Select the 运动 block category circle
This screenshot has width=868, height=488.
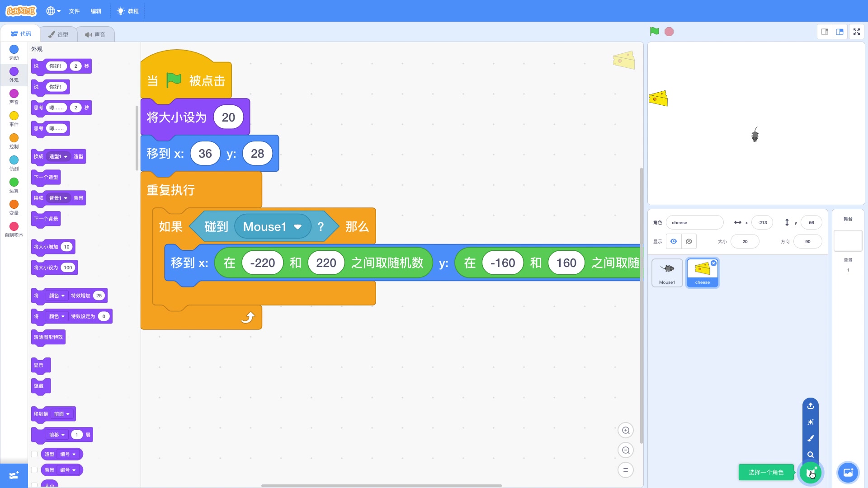[x=14, y=49]
